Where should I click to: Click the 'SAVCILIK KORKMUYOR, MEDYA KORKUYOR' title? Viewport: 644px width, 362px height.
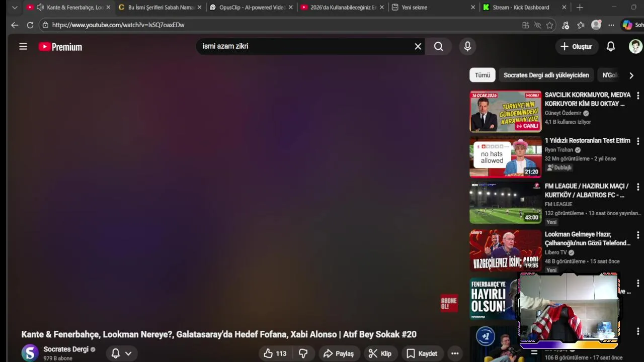587,99
